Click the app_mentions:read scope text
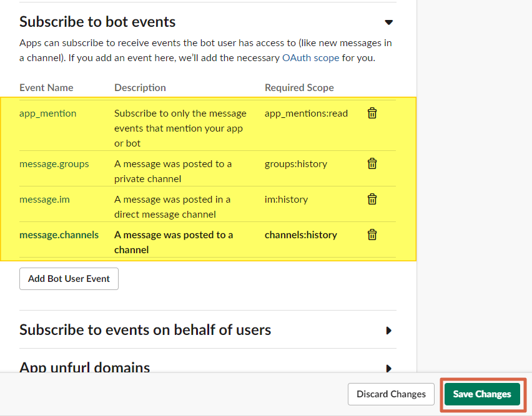This screenshot has height=416, width=532. point(306,114)
